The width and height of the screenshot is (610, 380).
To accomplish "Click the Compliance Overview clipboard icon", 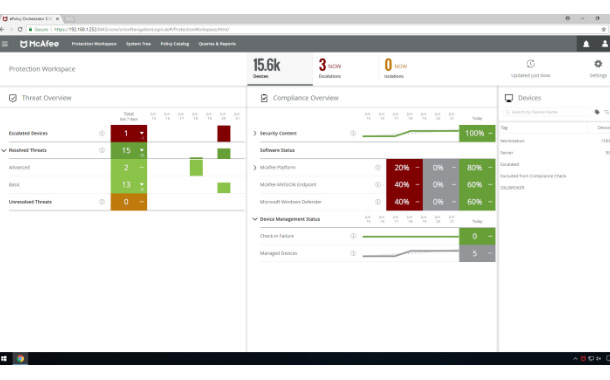I will 264,98.
